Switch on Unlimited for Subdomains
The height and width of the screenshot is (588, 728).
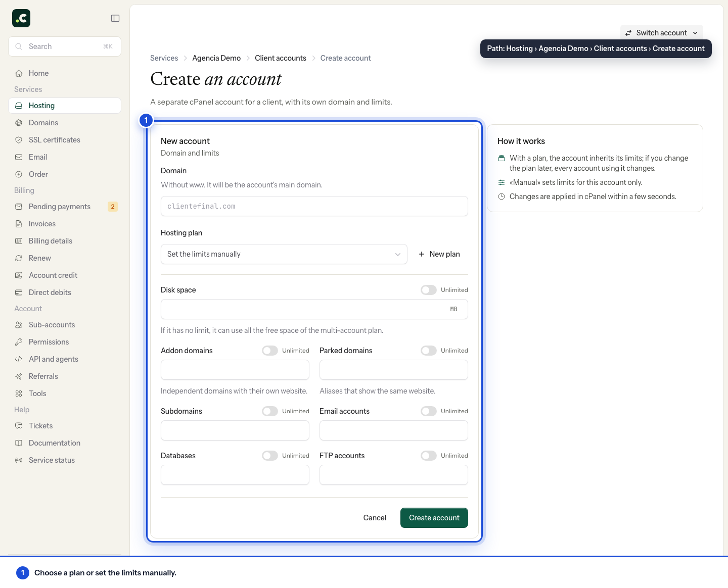(x=270, y=411)
